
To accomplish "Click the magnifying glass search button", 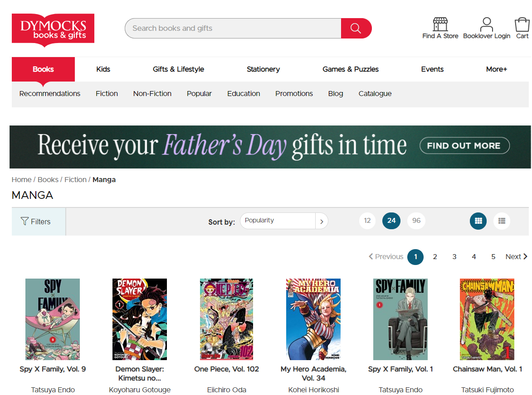I will pos(356,29).
